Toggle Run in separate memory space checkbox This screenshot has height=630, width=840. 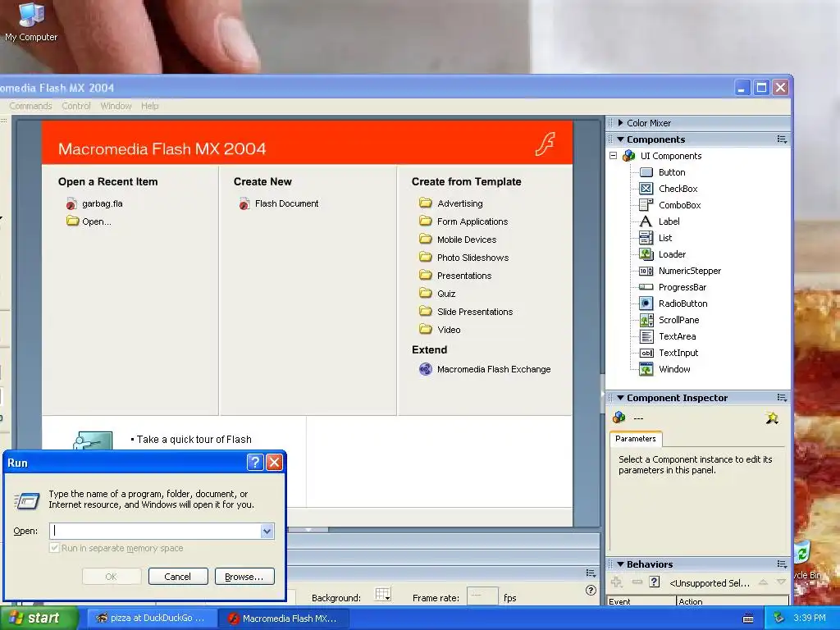tap(54, 548)
